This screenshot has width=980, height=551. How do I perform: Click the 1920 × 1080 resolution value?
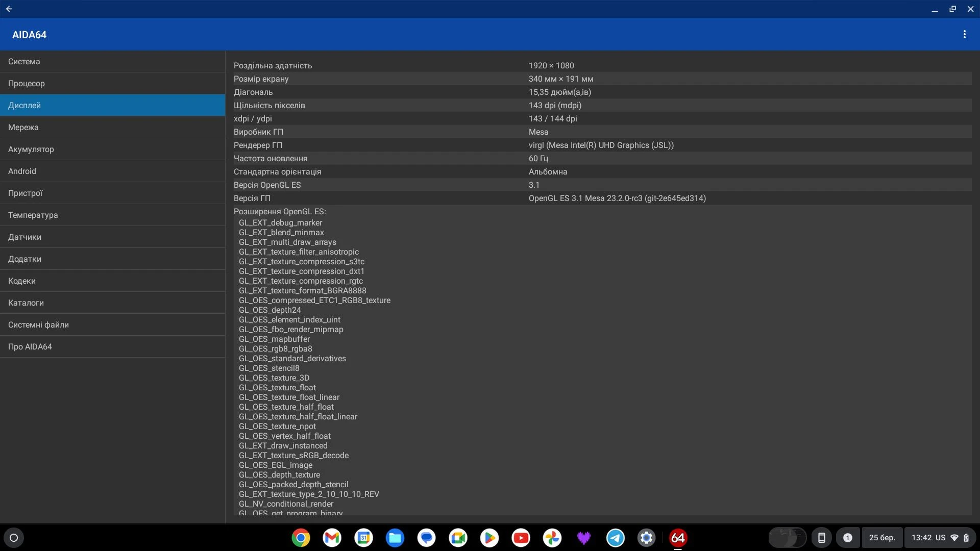[551, 66]
